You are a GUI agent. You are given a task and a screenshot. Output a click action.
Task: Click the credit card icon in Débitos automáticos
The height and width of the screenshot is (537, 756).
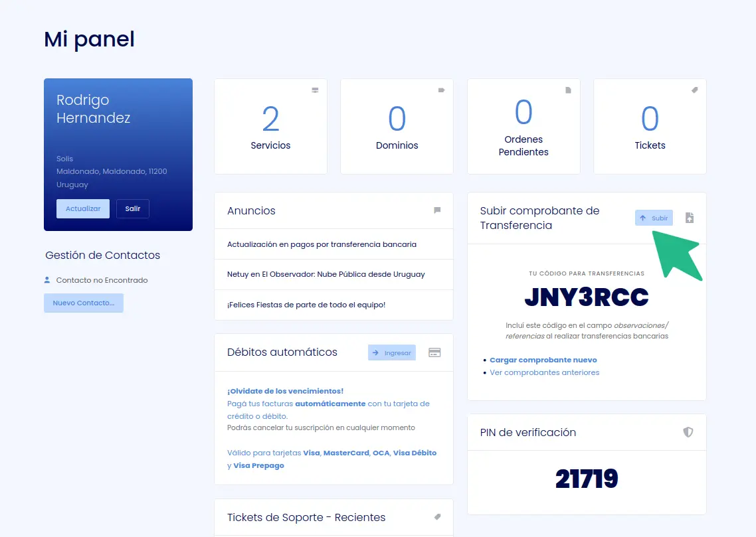(x=434, y=352)
